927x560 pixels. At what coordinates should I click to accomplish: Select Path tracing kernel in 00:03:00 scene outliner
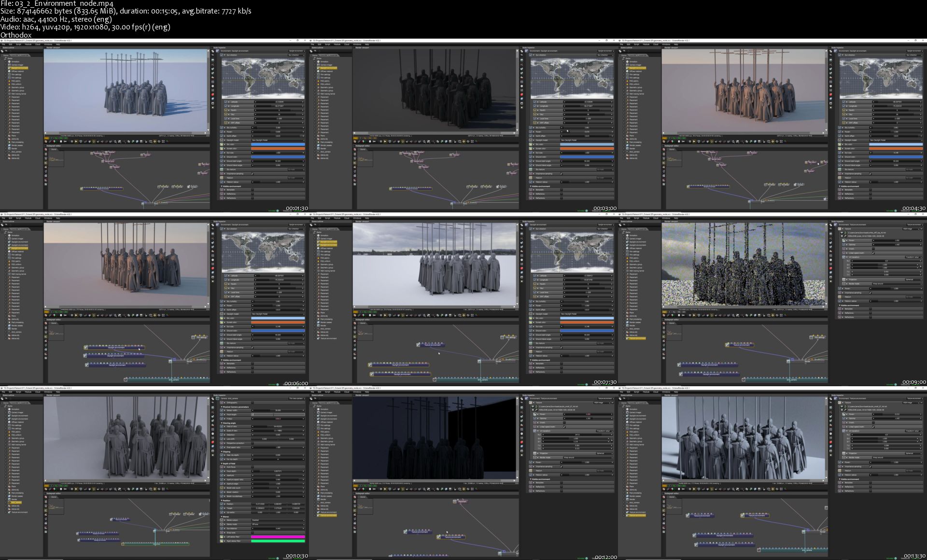coord(328,94)
